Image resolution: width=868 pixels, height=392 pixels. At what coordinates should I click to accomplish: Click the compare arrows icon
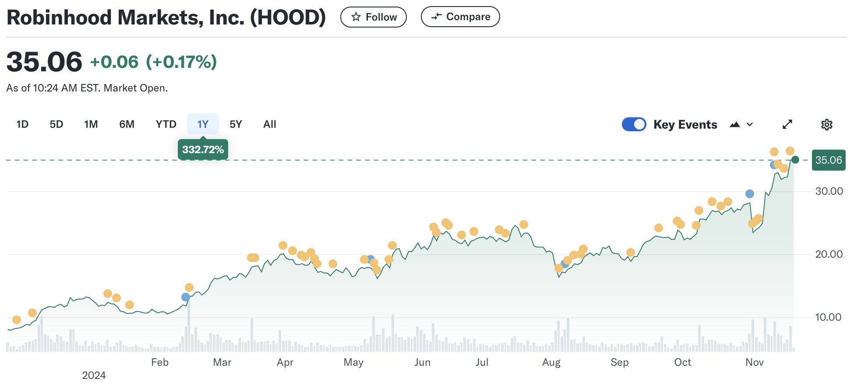436,17
